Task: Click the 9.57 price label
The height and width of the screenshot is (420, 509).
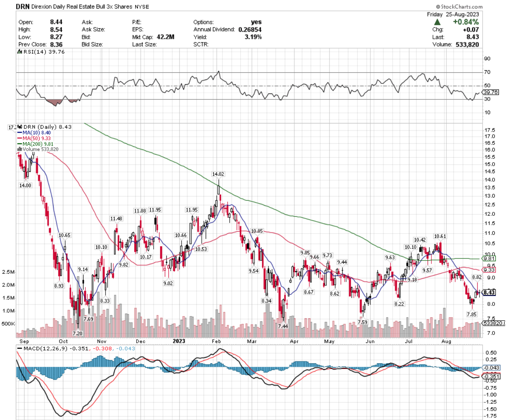Action: coord(427,270)
